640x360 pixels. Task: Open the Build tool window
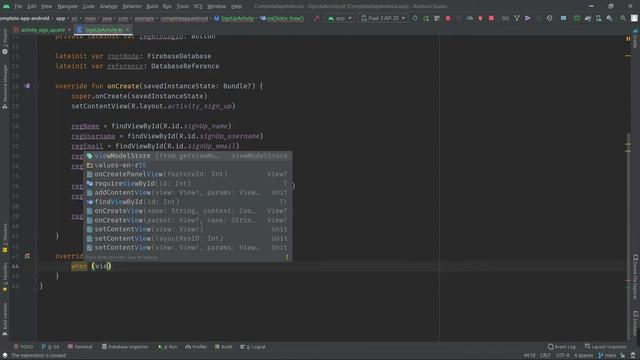point(224,347)
